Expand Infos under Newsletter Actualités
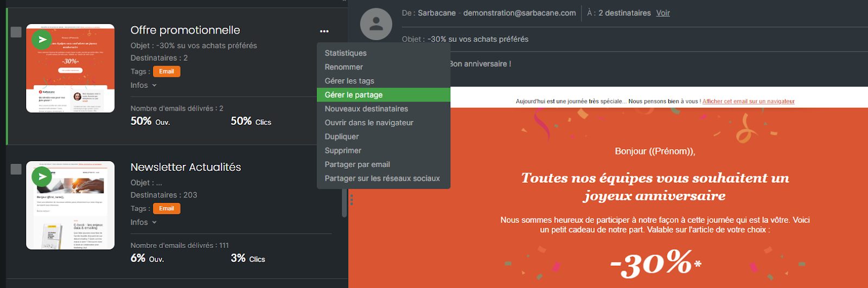The image size is (868, 288). pyautogui.click(x=143, y=222)
